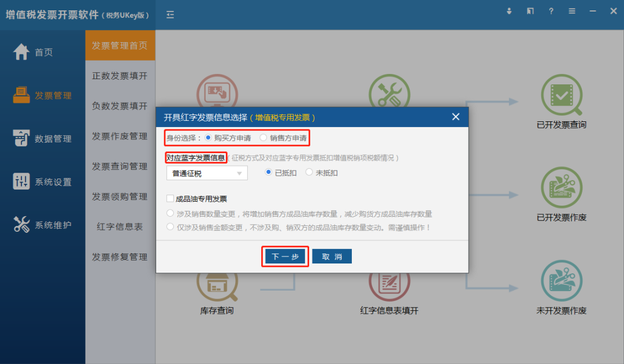
Task: Toggle the sidebar collapse hamburger icon
Action: click(170, 14)
